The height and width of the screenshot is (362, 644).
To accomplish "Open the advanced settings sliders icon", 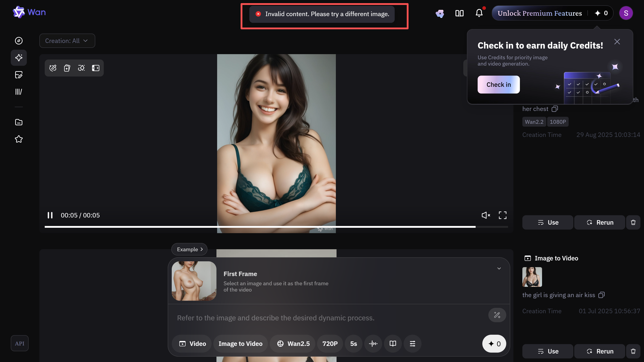I will point(413,343).
